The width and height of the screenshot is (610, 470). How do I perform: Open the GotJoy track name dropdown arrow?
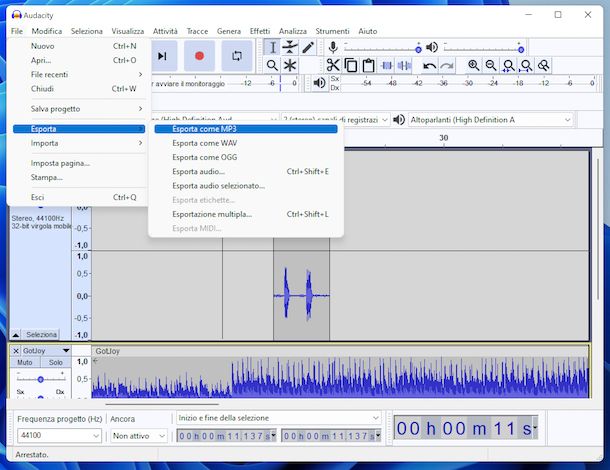[66, 351]
